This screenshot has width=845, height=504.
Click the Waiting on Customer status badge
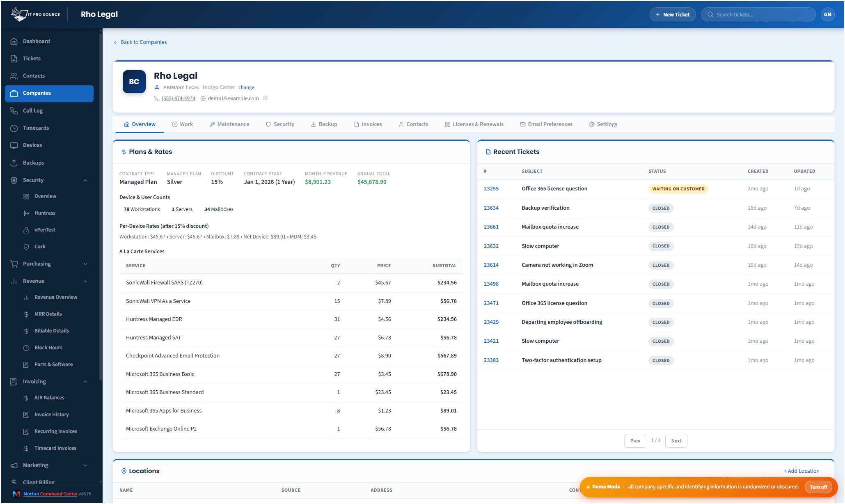[x=678, y=189]
